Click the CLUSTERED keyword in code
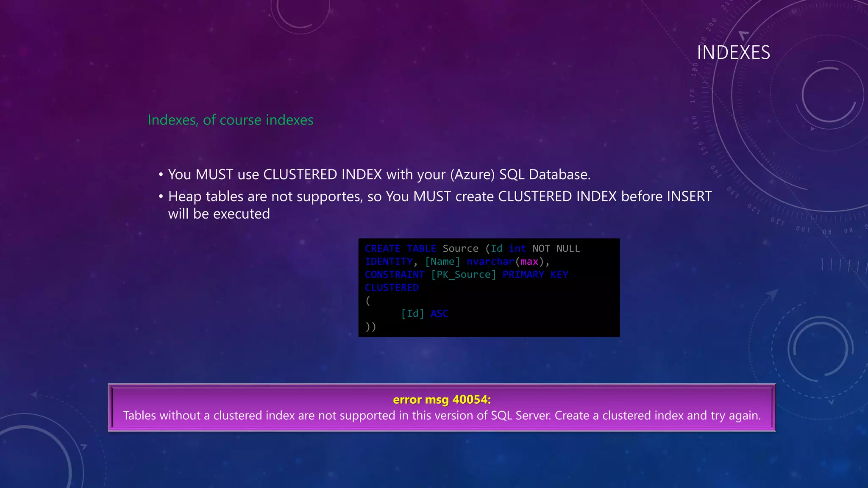 392,288
